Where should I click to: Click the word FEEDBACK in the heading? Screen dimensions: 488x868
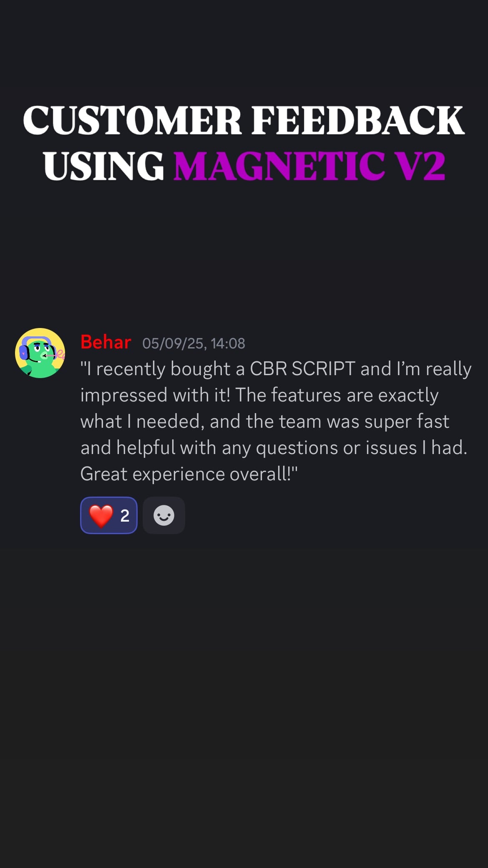coord(358,120)
